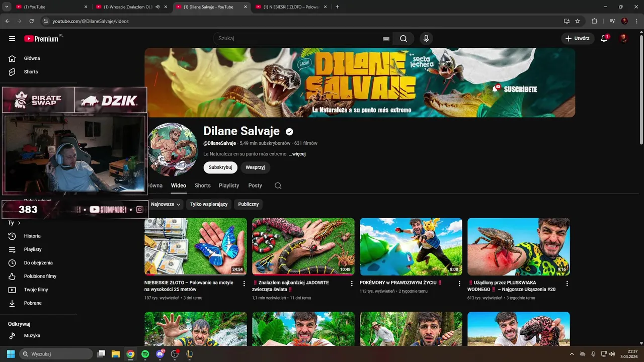Screen dimensions: 644x362
Task: Open File Explorer from the taskbar
Action: click(115, 354)
